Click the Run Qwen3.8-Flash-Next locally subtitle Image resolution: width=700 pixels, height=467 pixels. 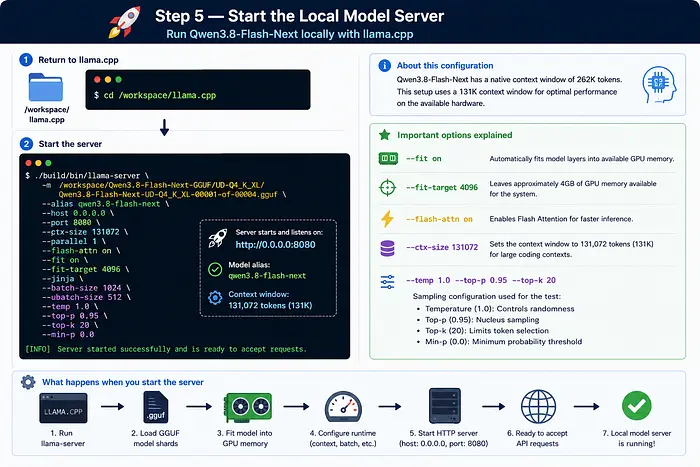click(290, 34)
